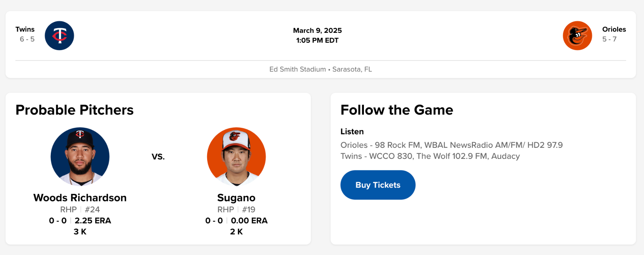Click the Orioles 5 - 7 record
Image resolution: width=644 pixels, height=255 pixels.
click(x=609, y=39)
